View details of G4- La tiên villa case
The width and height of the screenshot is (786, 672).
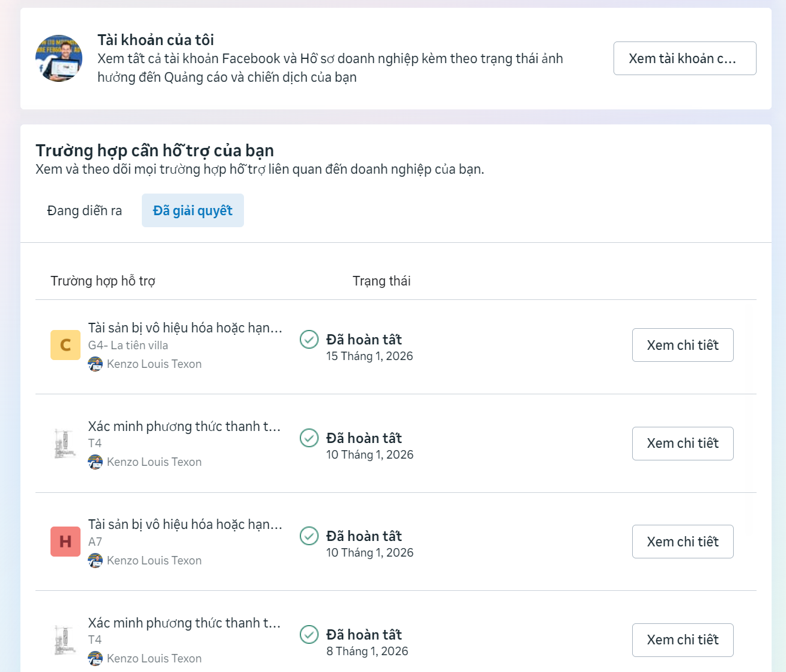pos(682,345)
